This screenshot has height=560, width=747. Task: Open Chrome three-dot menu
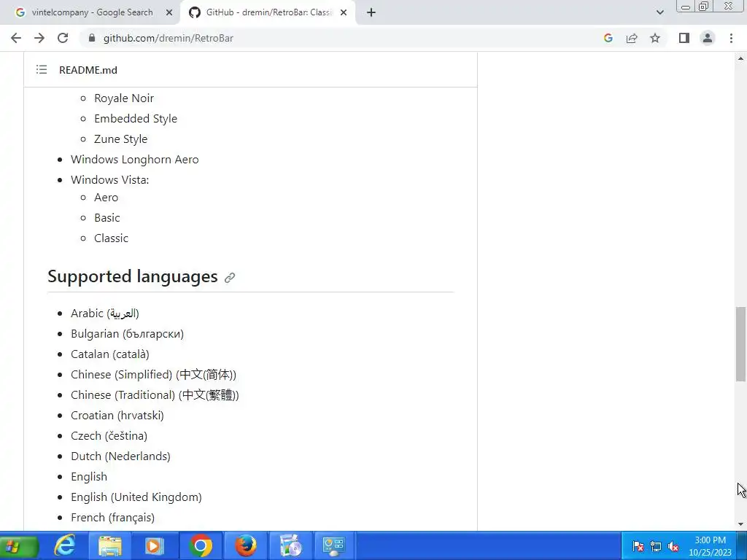click(x=731, y=38)
